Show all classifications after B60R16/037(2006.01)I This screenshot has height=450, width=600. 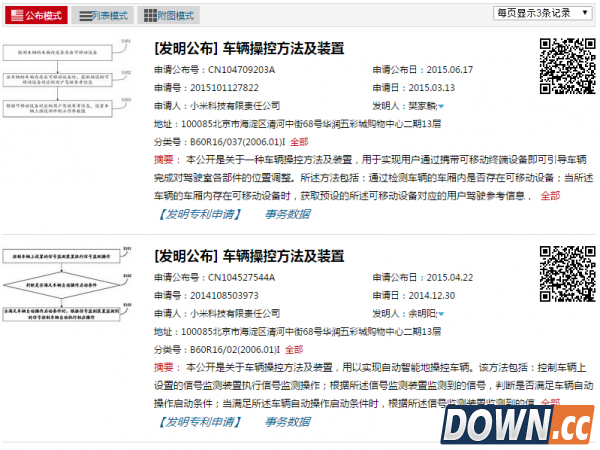299,142
